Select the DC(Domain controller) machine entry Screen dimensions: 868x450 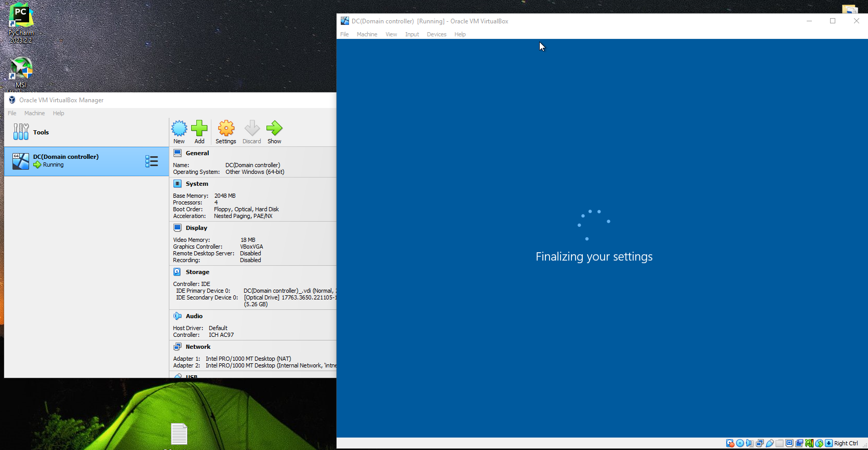pos(87,161)
